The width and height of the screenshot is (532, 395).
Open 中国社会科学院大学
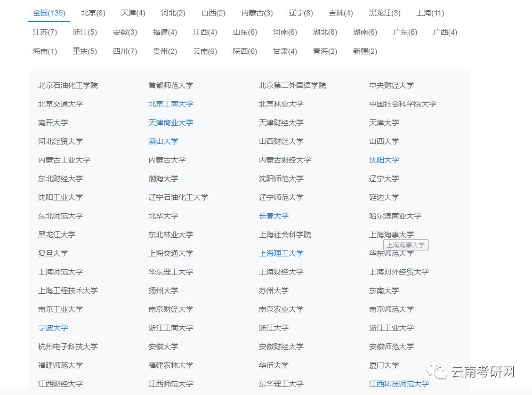(403, 104)
